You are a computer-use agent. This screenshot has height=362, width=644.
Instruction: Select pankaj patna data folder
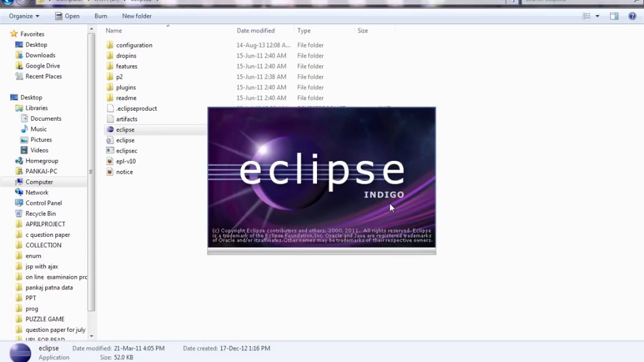[49, 288]
